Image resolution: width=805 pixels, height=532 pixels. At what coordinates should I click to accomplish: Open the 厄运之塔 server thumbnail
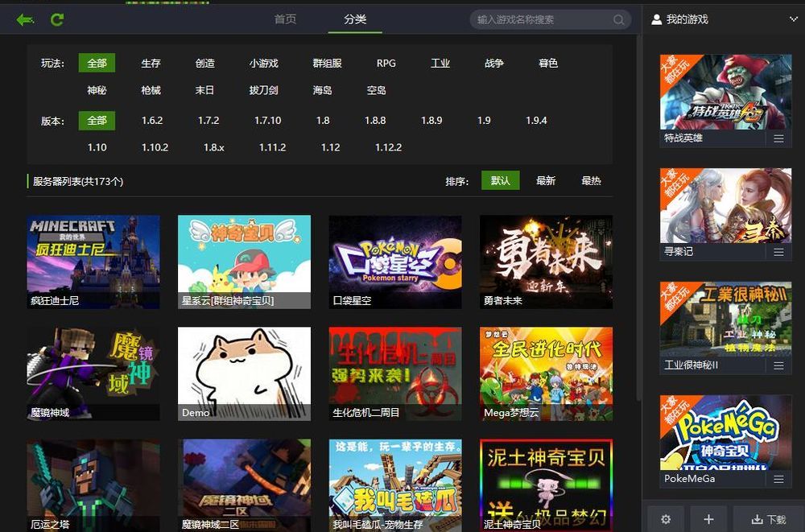[93, 485]
